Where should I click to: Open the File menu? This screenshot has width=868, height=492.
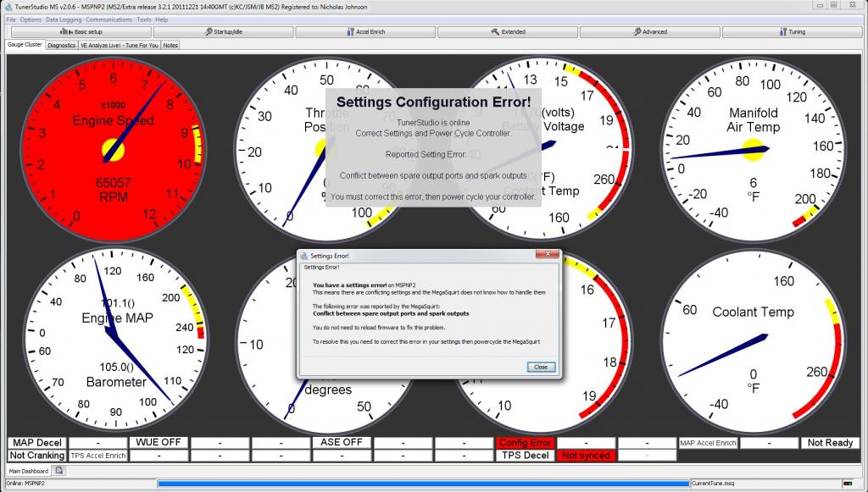11,19
